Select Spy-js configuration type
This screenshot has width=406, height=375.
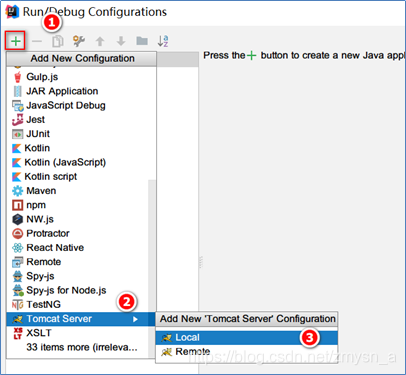click(x=77, y=276)
